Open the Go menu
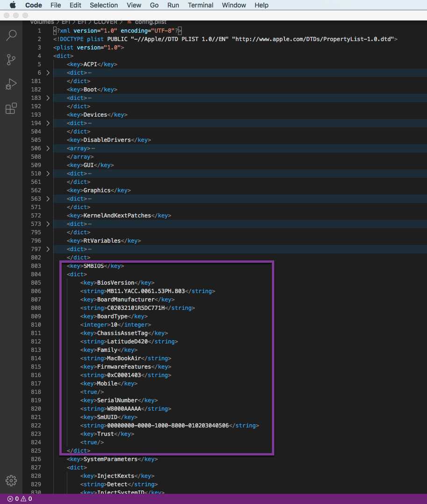The width and height of the screenshot is (427, 504). (x=154, y=5)
